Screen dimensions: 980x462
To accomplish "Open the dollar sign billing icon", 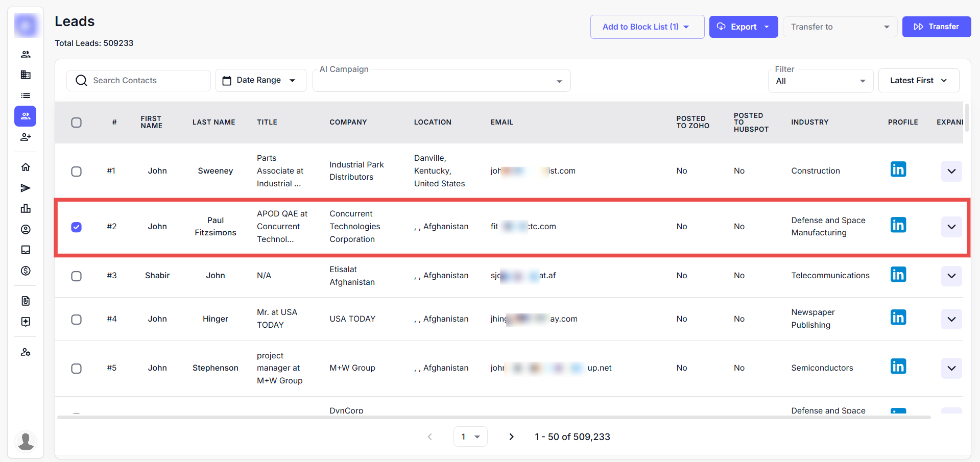I will 26,271.
